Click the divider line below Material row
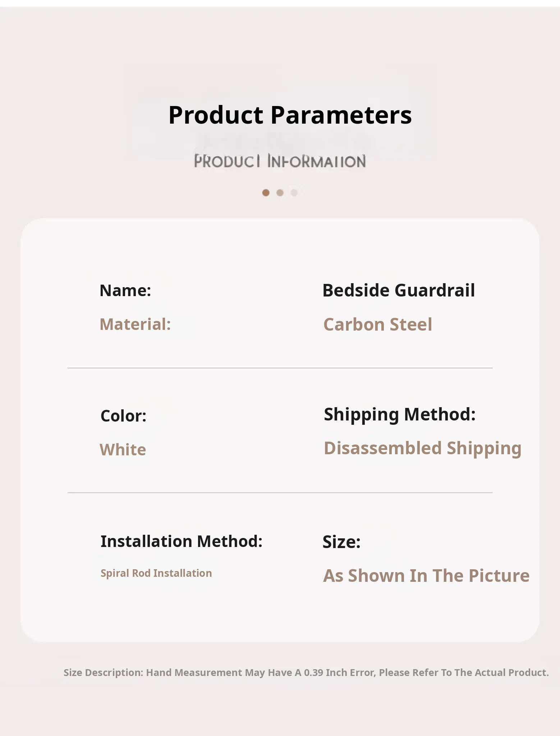 point(280,368)
